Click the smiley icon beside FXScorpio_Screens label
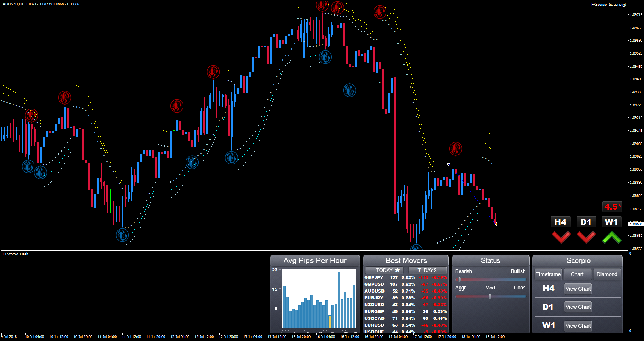Viewport: 644px width, 341px height. click(x=624, y=5)
